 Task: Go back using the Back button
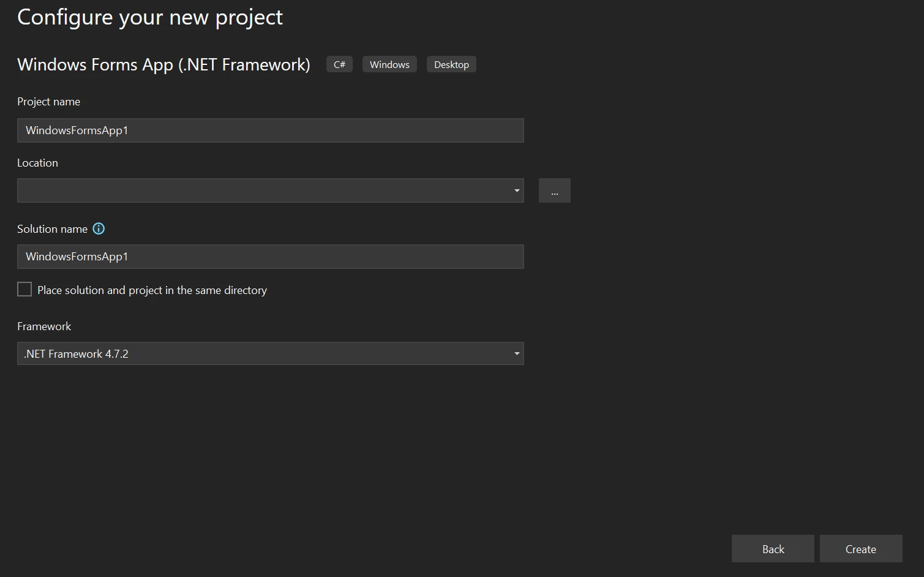(x=772, y=549)
